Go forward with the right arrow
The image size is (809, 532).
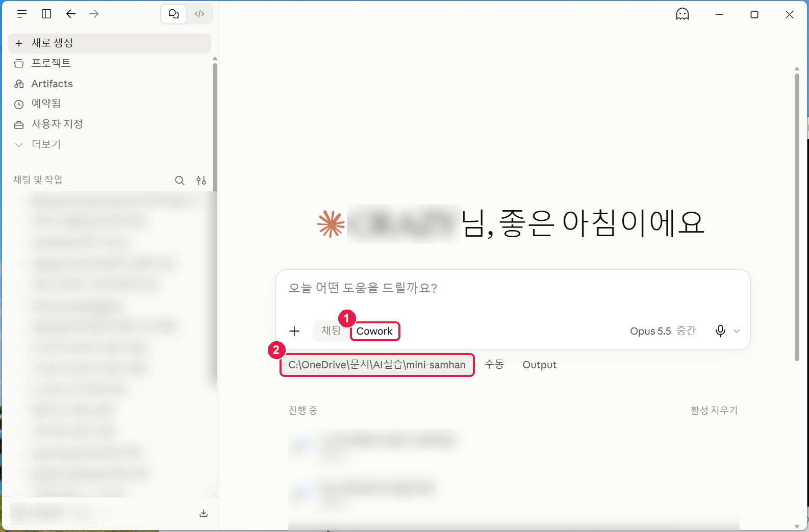coord(94,14)
